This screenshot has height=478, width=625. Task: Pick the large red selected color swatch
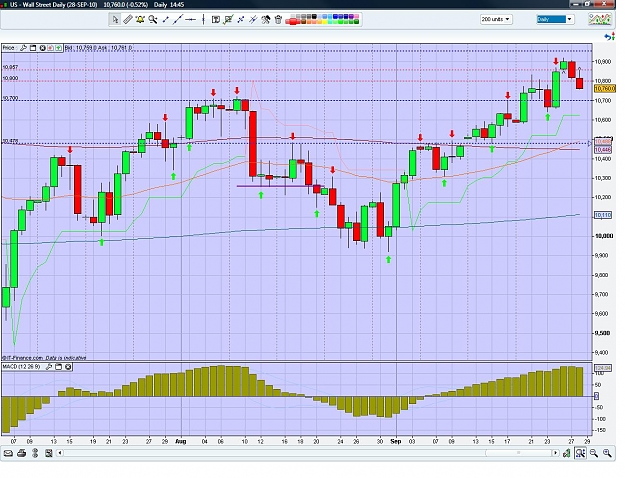pyautogui.click(x=293, y=22)
